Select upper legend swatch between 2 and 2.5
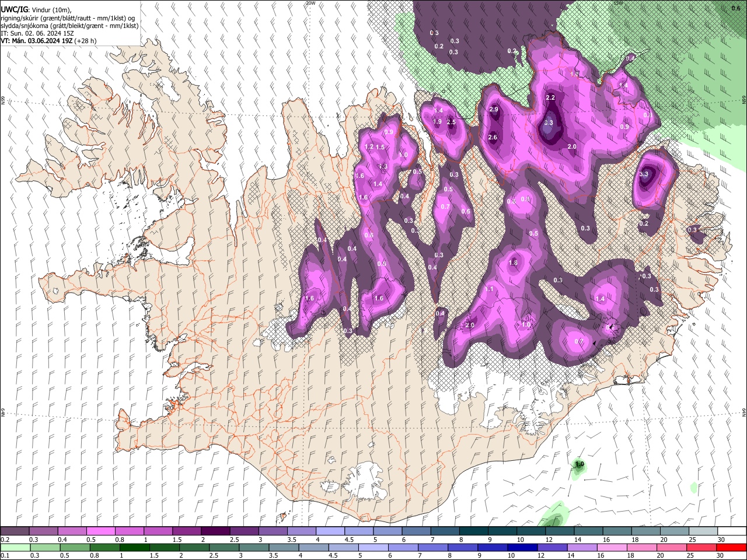Image resolution: width=747 pixels, height=560 pixels. coord(215,531)
